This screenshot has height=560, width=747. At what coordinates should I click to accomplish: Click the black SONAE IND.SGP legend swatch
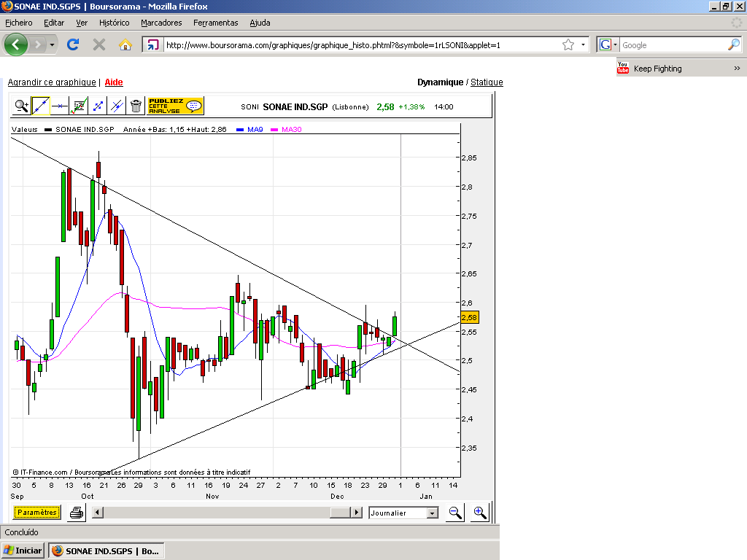point(48,130)
